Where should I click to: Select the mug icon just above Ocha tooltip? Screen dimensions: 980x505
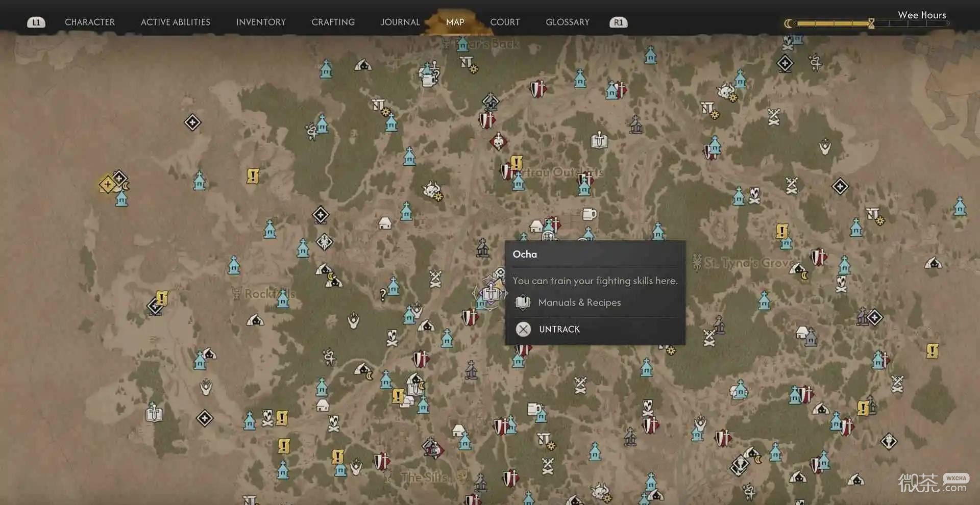click(590, 214)
